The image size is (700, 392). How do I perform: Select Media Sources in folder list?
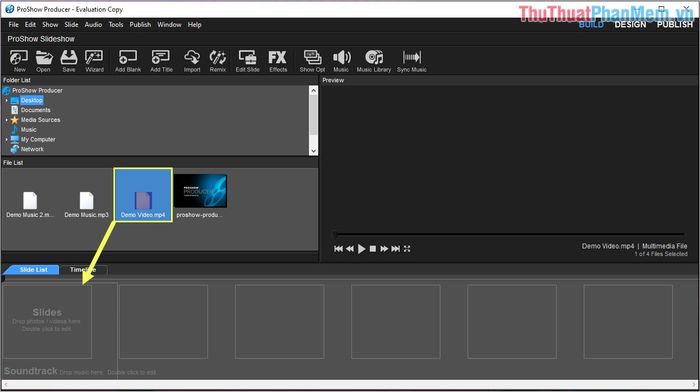(40, 120)
